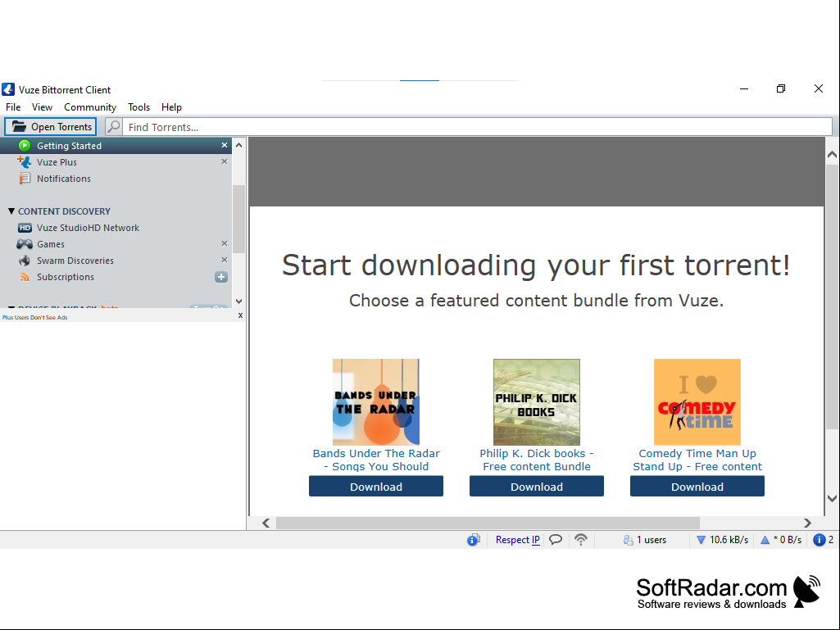Viewport: 840px width, 630px height.
Task: Select Vuze StudioHD Network in sidebar
Action: 88,228
